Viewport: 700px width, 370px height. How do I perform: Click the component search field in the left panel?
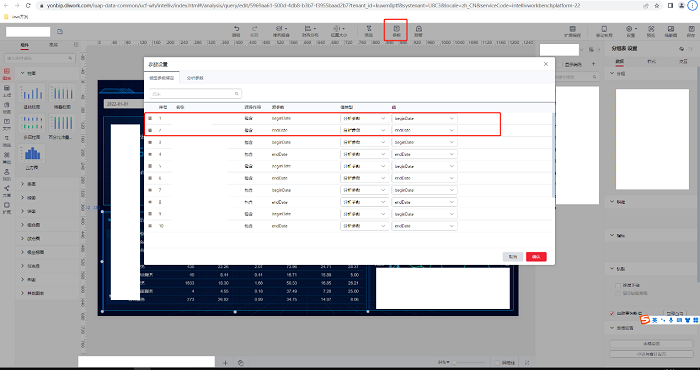pyautogui.click(x=39, y=58)
